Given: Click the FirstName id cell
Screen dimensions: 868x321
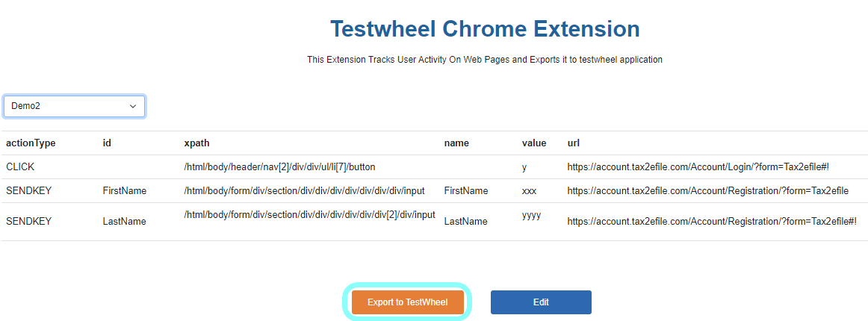Looking at the screenshot, I should coord(125,191).
